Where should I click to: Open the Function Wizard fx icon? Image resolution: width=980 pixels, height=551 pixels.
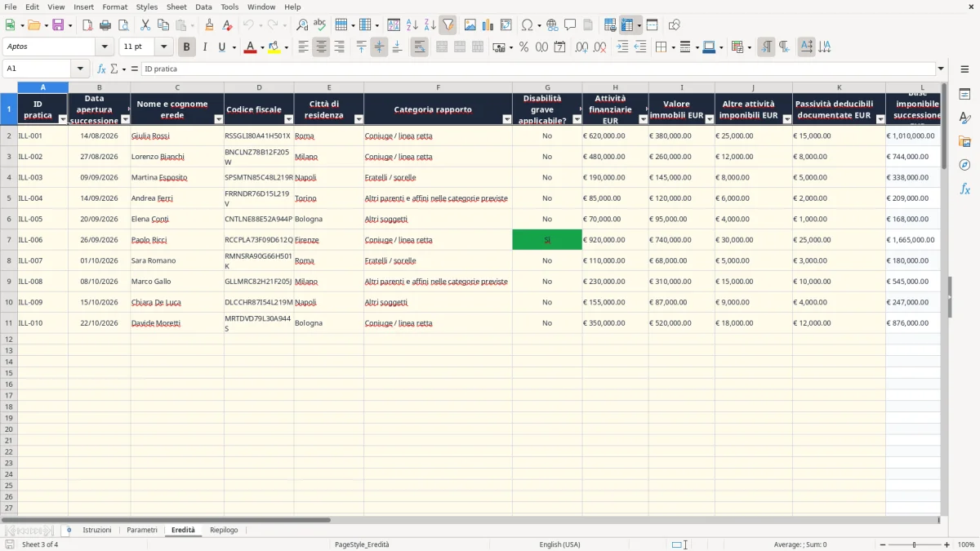tap(101, 69)
